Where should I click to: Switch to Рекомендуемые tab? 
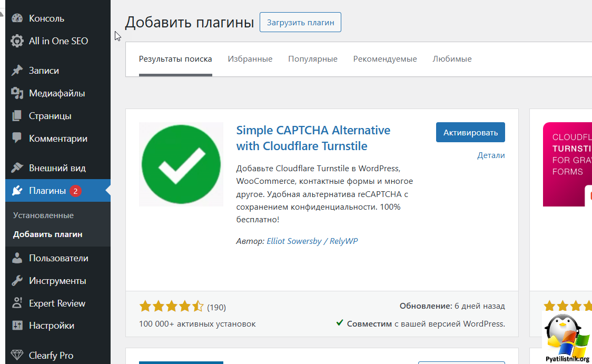pos(385,59)
